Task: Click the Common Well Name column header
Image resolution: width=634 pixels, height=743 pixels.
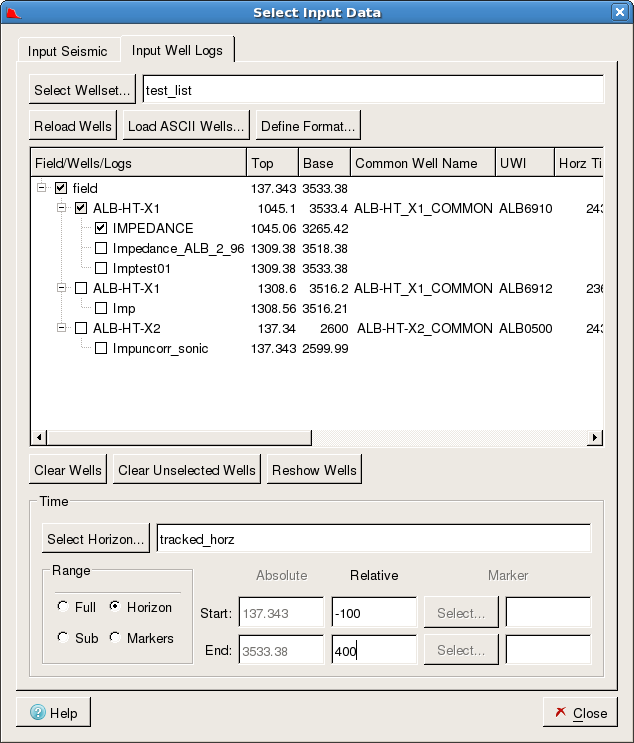Action: pos(423,163)
